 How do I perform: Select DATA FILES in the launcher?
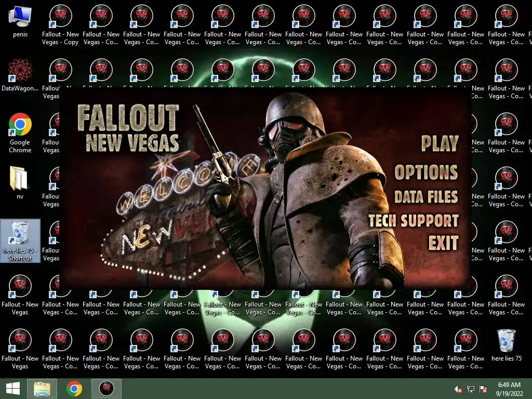[426, 197]
